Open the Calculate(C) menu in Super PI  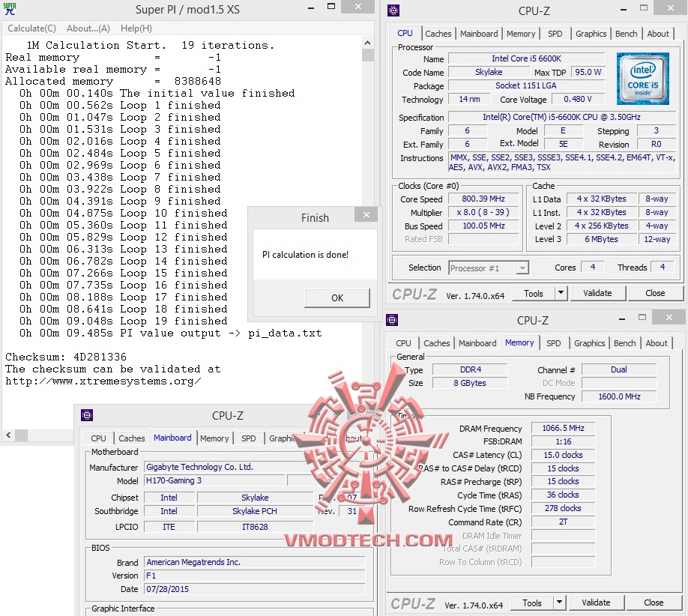pyautogui.click(x=31, y=28)
